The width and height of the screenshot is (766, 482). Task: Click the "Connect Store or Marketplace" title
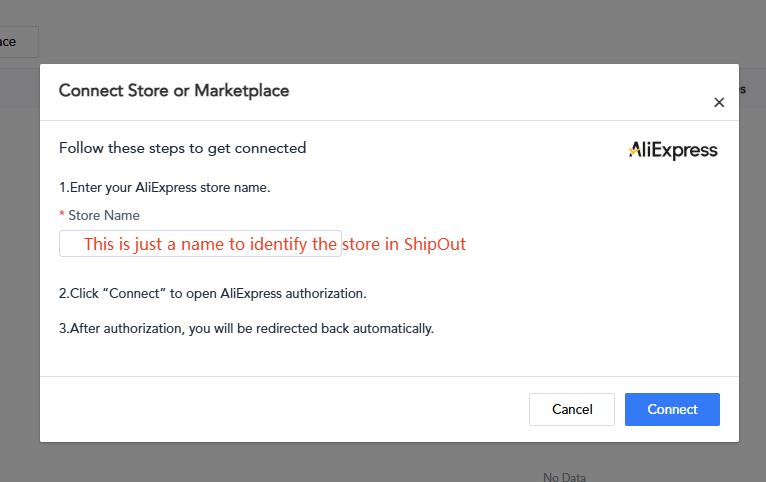coord(173,91)
